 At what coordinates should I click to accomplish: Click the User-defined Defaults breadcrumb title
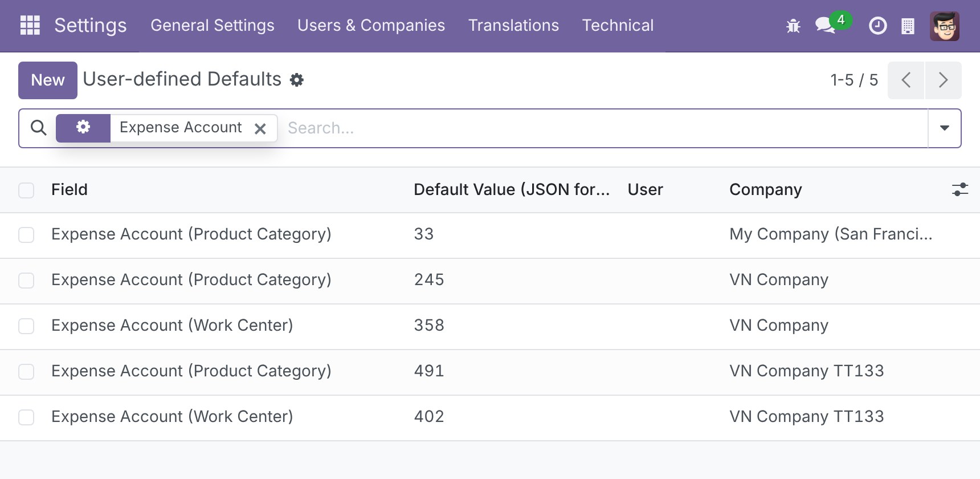(182, 79)
